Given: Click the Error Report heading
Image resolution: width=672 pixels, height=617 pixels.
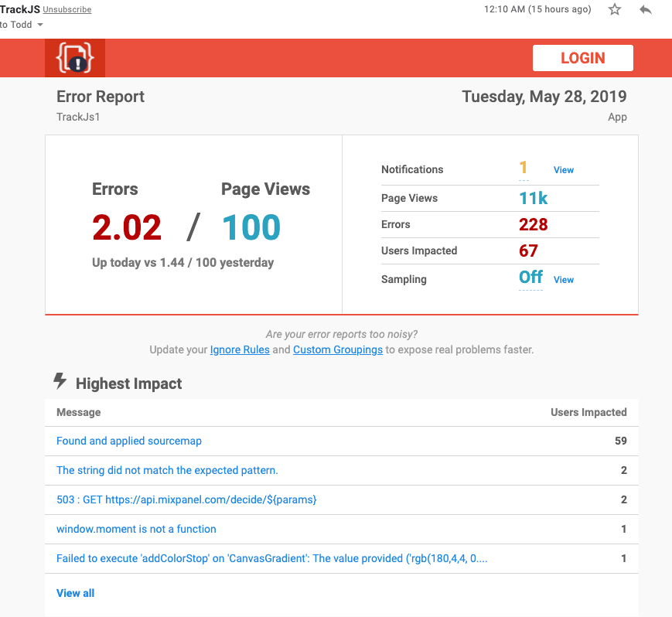Looking at the screenshot, I should (x=101, y=97).
